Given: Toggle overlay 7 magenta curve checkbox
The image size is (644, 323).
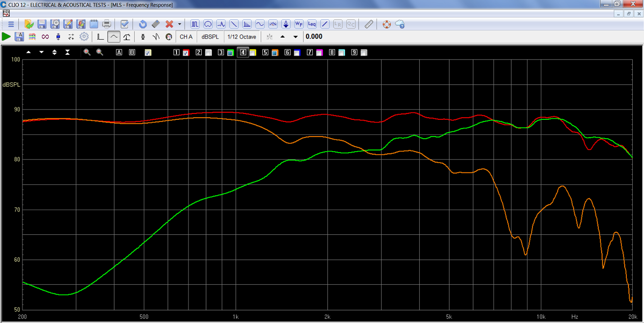Looking at the screenshot, I should point(319,52).
